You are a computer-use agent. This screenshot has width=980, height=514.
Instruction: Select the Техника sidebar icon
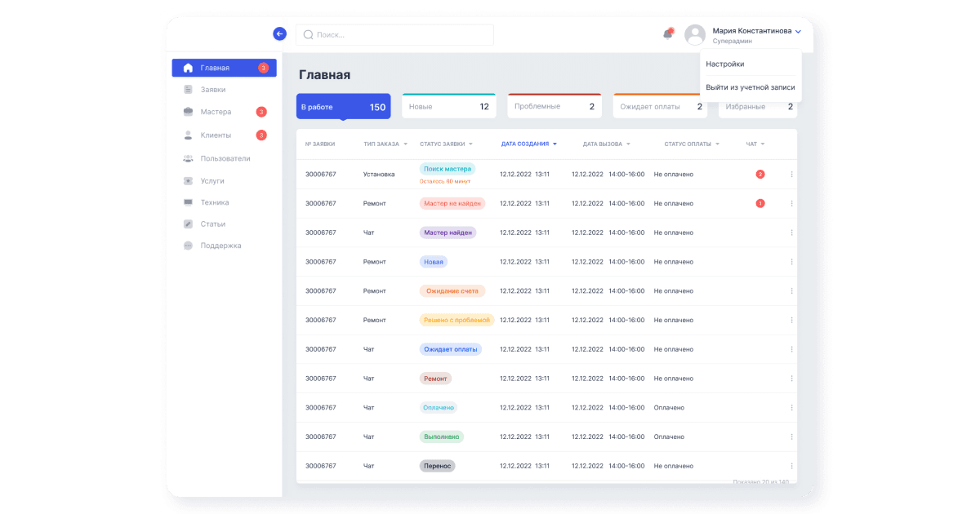tap(189, 202)
